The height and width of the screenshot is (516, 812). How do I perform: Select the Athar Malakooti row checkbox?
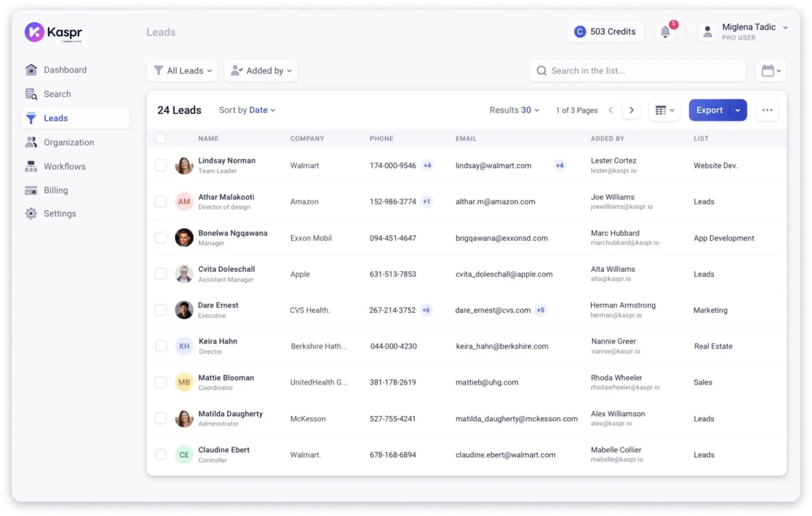[161, 202]
